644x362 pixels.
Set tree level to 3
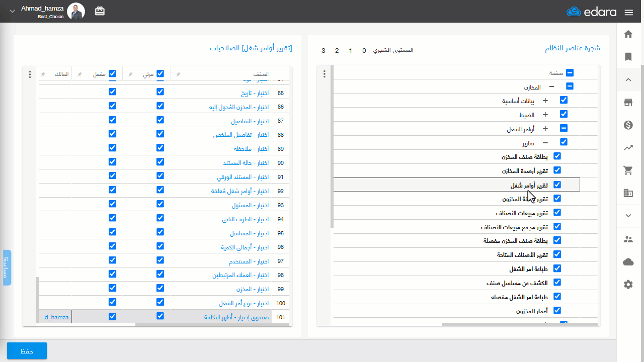pyautogui.click(x=324, y=50)
